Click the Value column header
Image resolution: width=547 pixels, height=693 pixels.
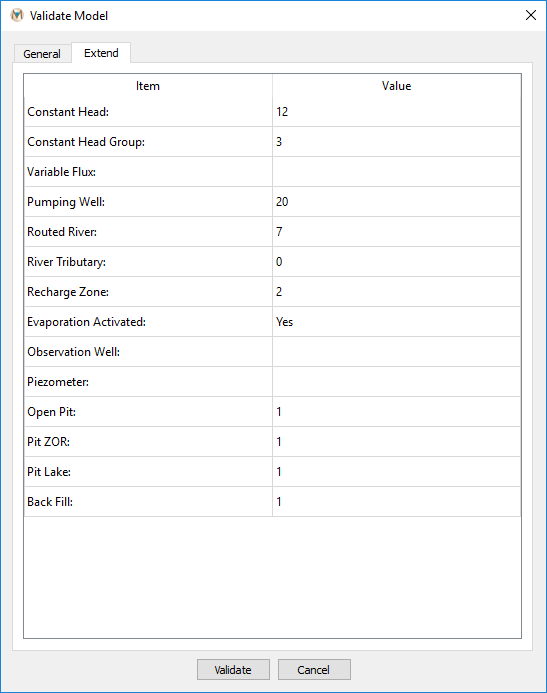coord(397,86)
